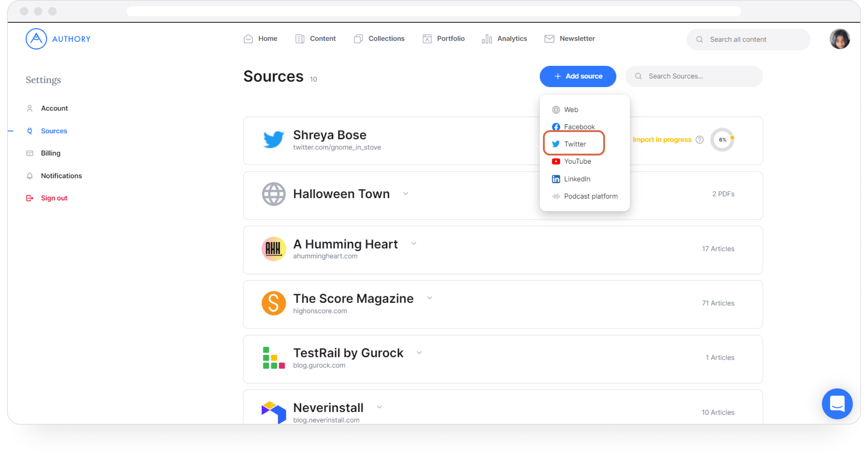
Task: Click the Facebook option in dropdown
Action: pos(579,126)
